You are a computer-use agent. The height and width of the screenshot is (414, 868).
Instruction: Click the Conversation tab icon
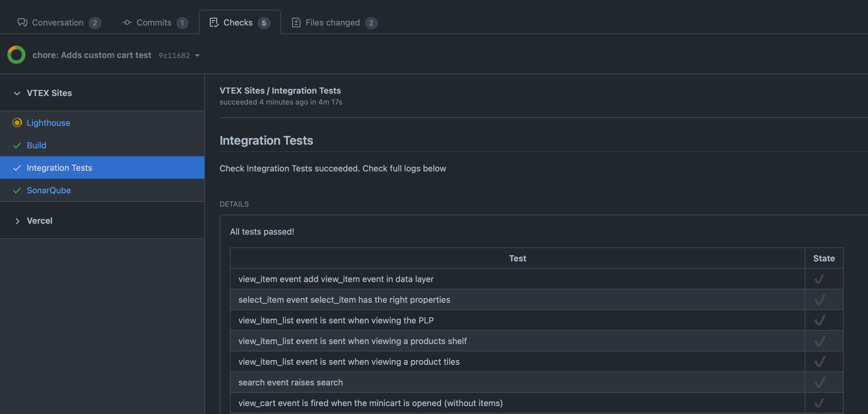click(x=22, y=22)
